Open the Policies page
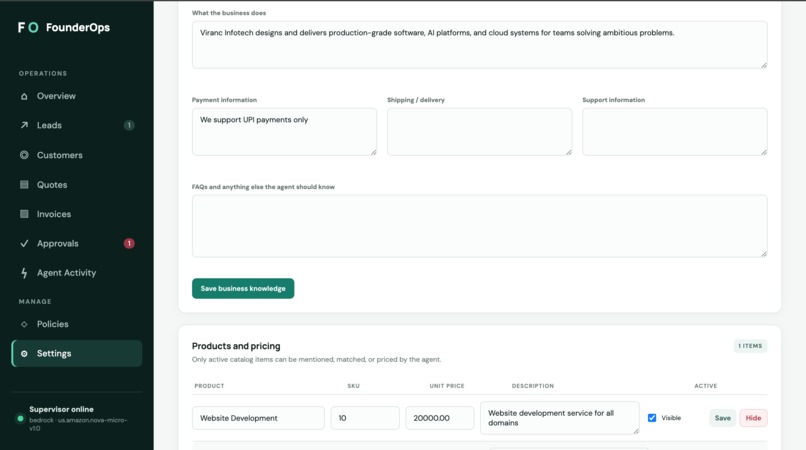Viewport: 806px width, 450px height. coord(77,324)
